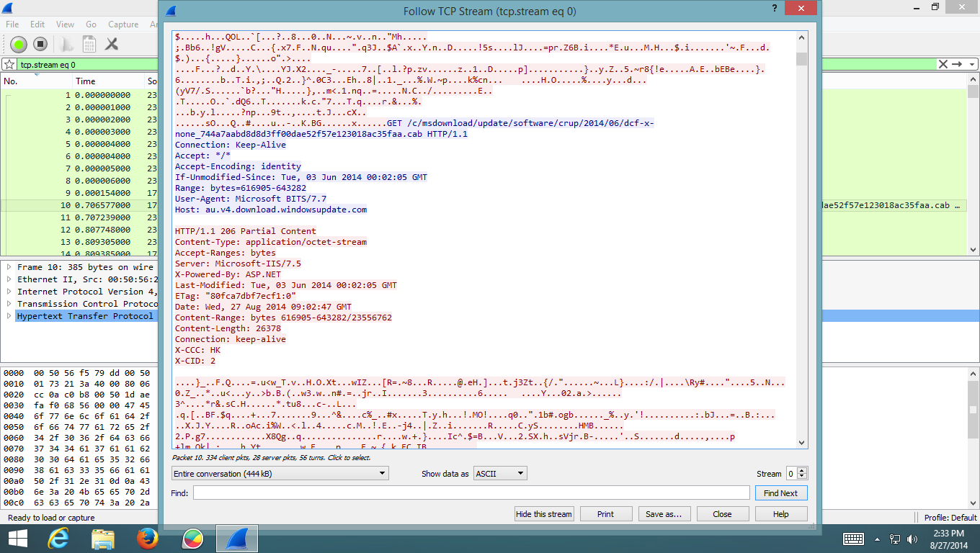Open the Capture menu
Viewport: 980px width, 553px height.
click(x=122, y=24)
